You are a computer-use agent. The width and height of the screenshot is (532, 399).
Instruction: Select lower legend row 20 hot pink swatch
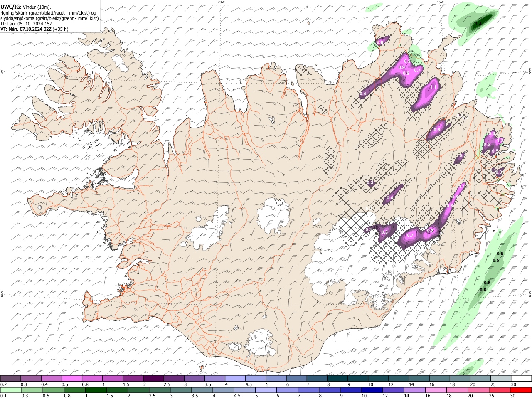pos(478,390)
